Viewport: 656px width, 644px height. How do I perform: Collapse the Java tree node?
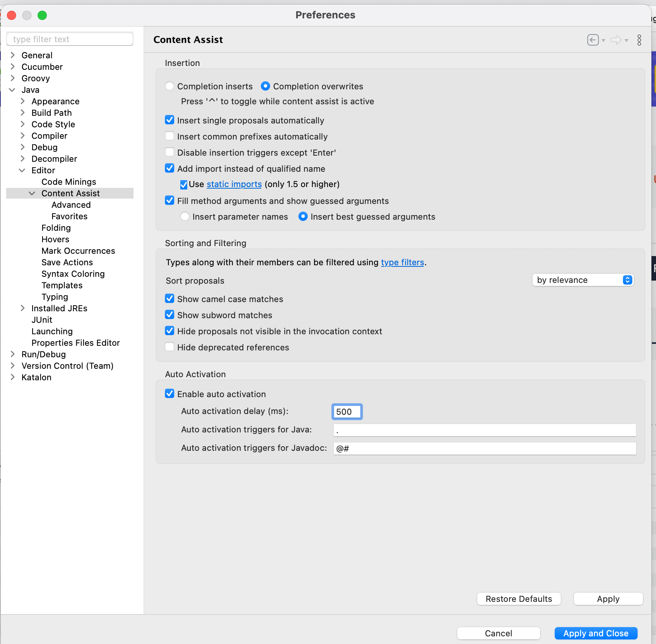pos(13,90)
